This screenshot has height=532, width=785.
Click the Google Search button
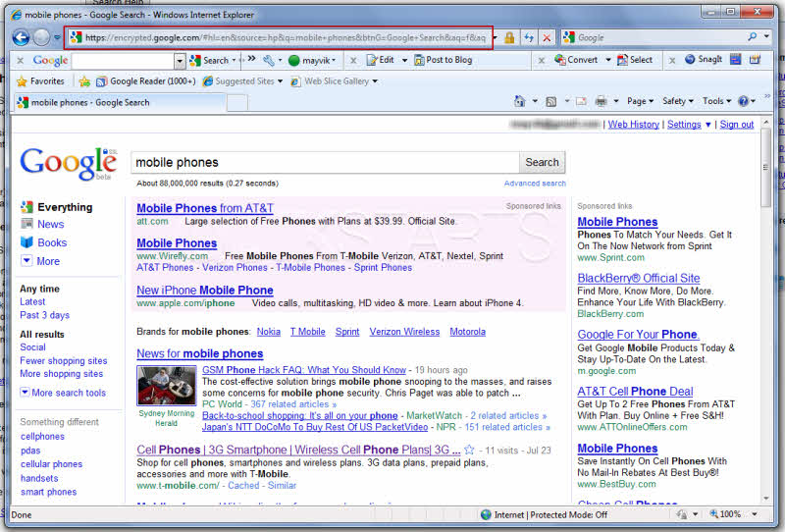tap(542, 162)
